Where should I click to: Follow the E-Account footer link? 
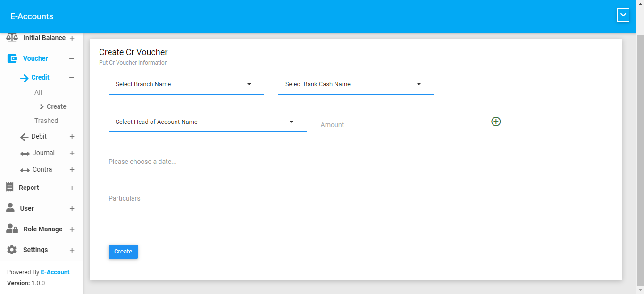(x=55, y=272)
